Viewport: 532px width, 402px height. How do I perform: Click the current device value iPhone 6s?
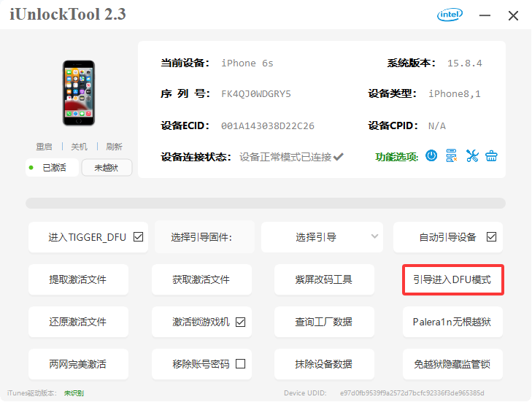247,63
